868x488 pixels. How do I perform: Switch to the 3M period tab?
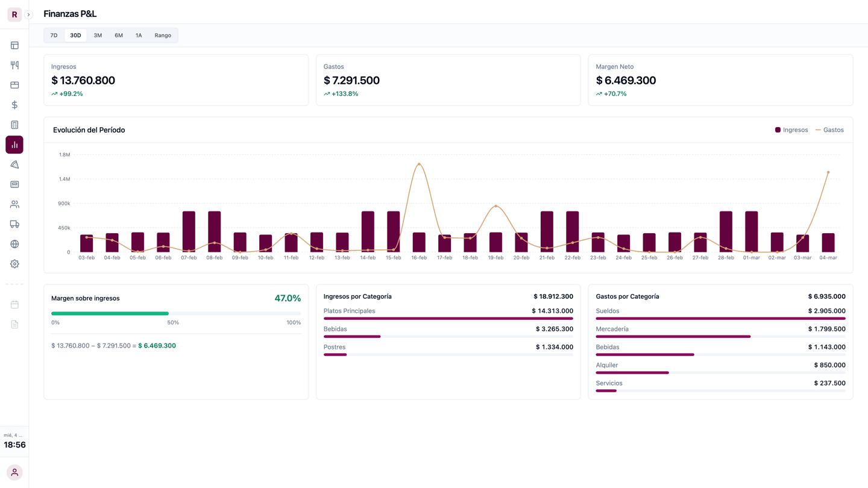(x=98, y=36)
